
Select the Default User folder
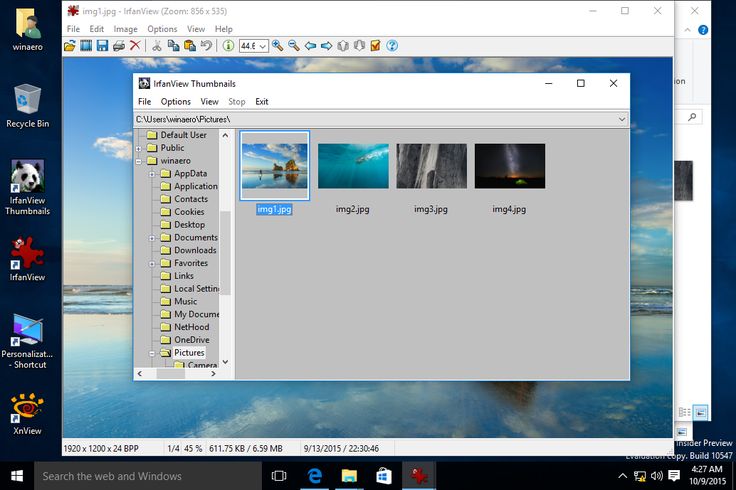[x=183, y=135]
